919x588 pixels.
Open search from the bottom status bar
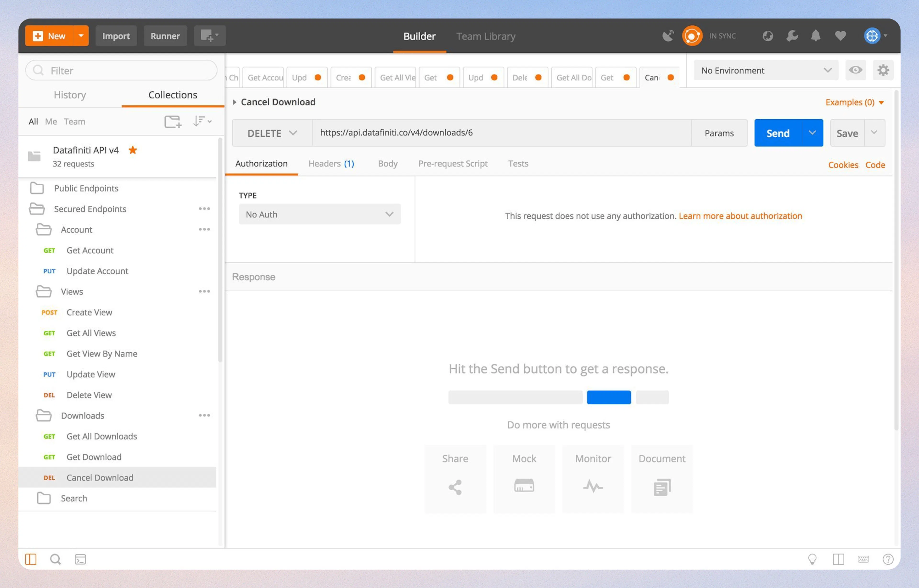[55, 559]
